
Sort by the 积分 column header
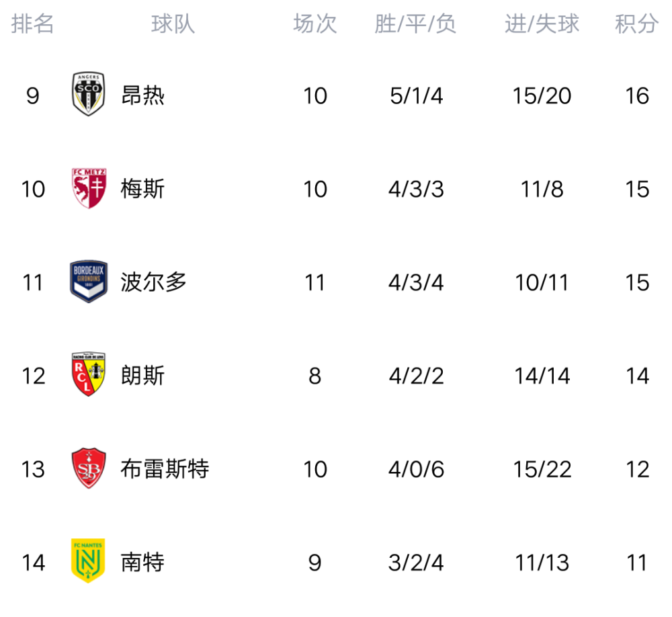point(637,24)
